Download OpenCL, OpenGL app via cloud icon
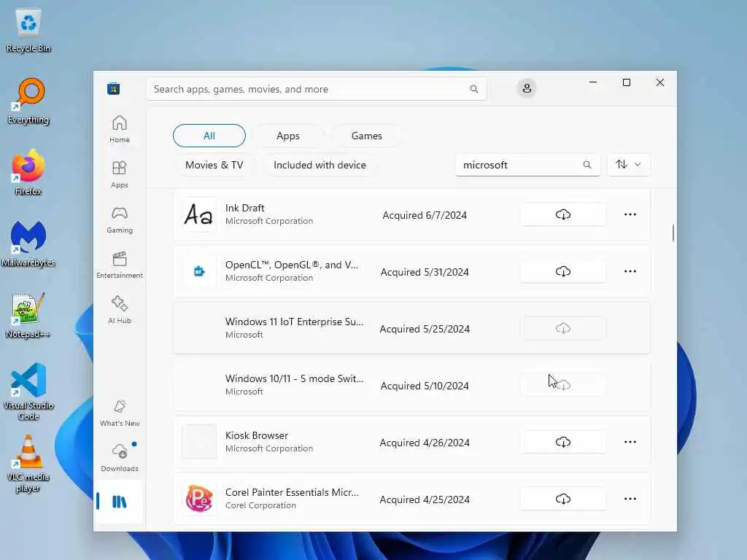Screen dimensions: 747x560 point(563,271)
